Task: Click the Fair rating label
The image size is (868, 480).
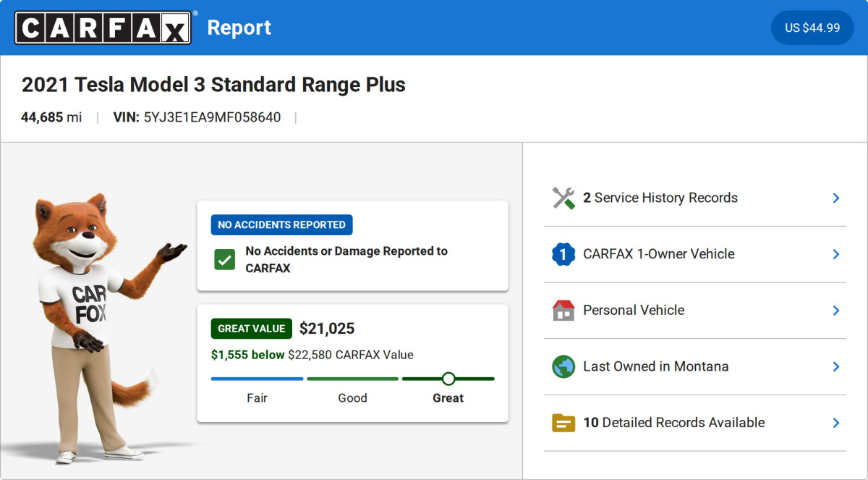Action: coord(257,398)
